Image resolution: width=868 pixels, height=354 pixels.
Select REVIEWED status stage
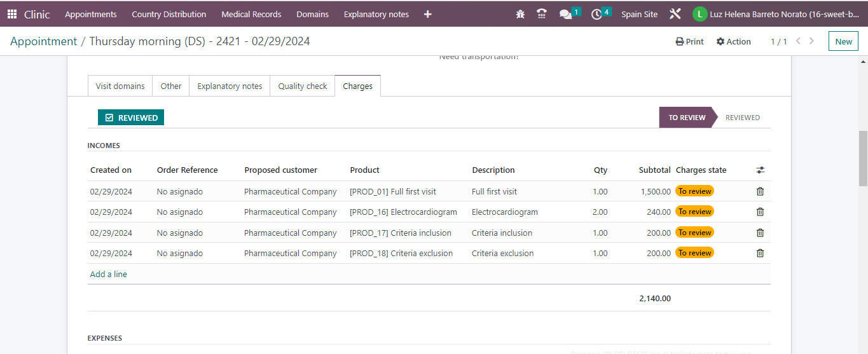click(743, 118)
